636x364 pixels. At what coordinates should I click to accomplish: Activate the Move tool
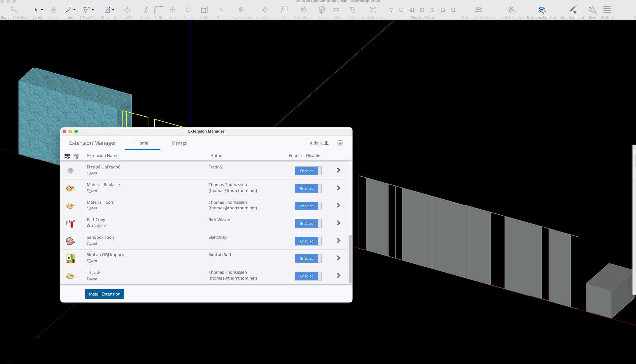pyautogui.click(x=172, y=10)
